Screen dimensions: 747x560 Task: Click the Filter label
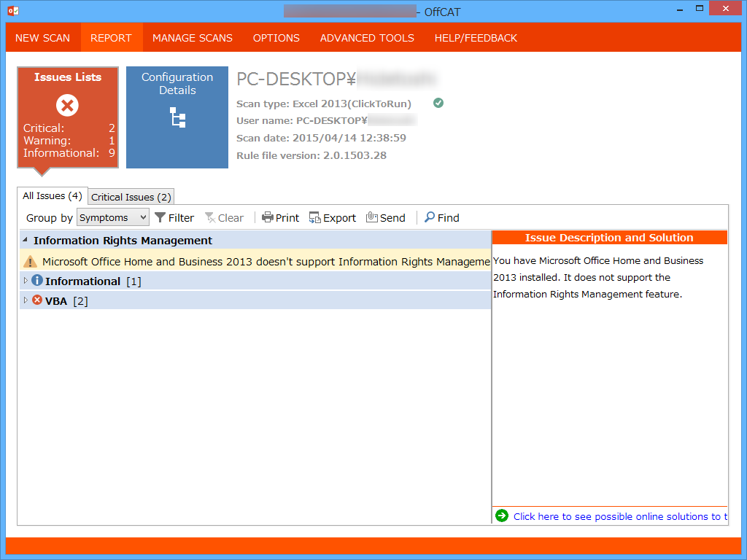(x=181, y=218)
